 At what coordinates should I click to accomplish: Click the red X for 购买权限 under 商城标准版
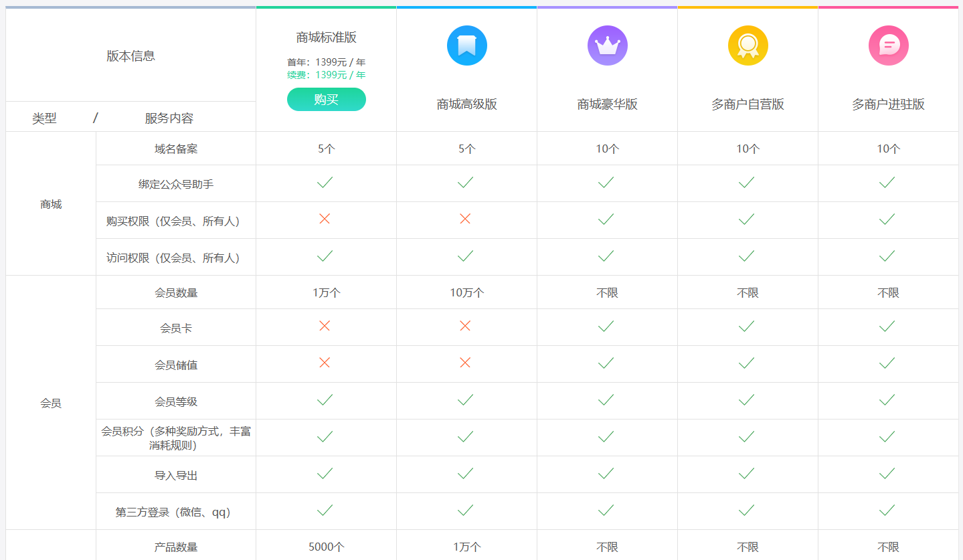pos(326,217)
